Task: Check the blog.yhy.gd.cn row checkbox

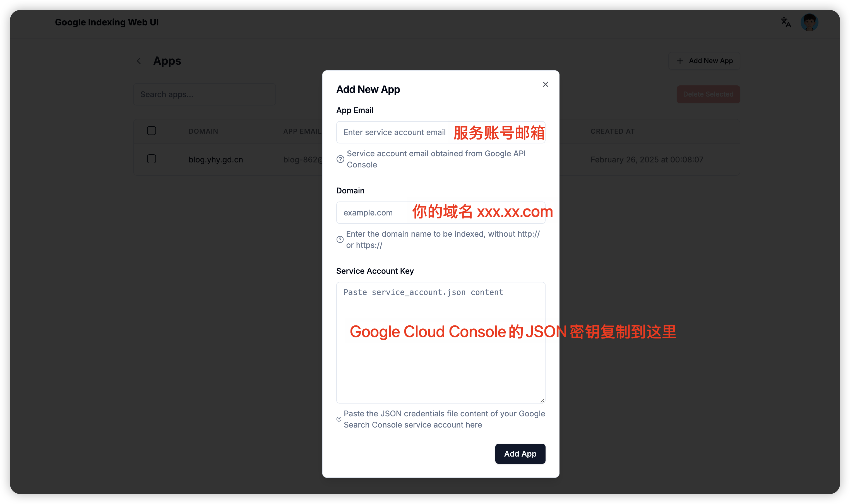Action: [152, 159]
